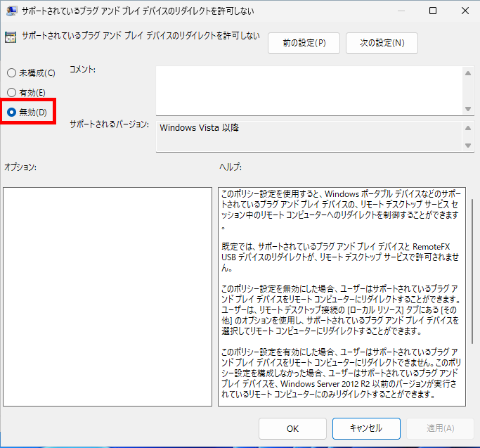The width and height of the screenshot is (480, 448).
Task: Click the オプション: label
Action: (x=20, y=167)
